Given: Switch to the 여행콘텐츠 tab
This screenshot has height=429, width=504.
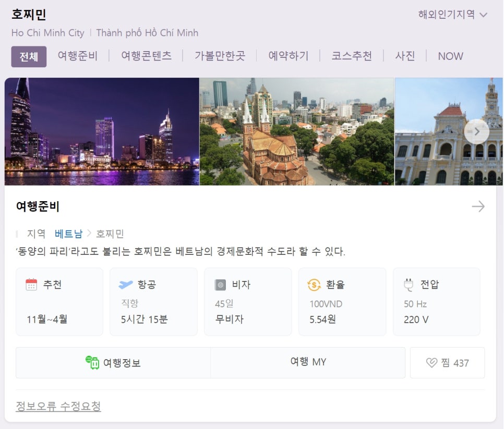Looking at the screenshot, I should [146, 56].
